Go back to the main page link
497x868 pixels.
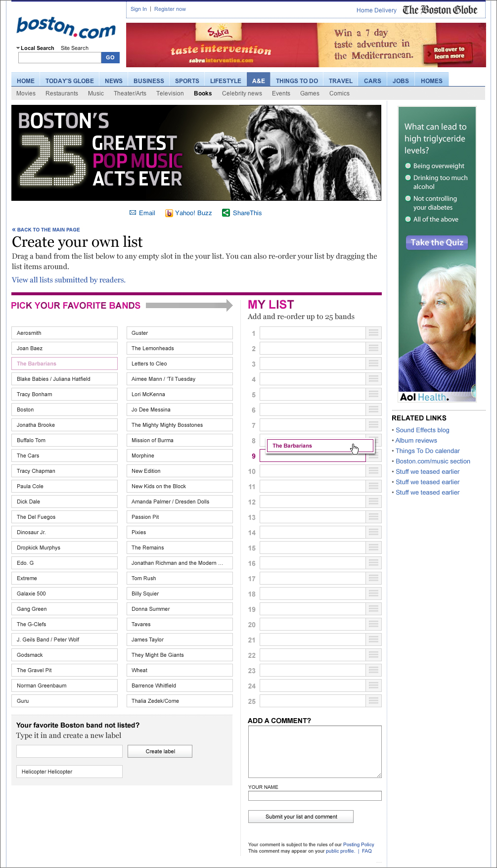[46, 229]
